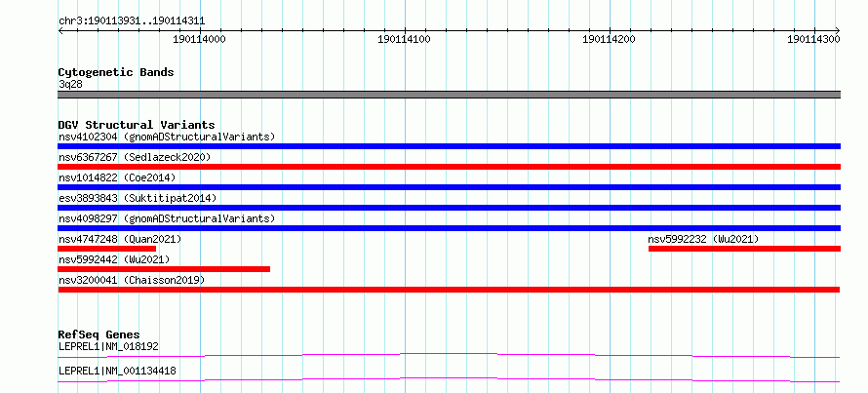868x393 pixels.
Task: Click the red bar under nsv5992232
Action: click(744, 249)
